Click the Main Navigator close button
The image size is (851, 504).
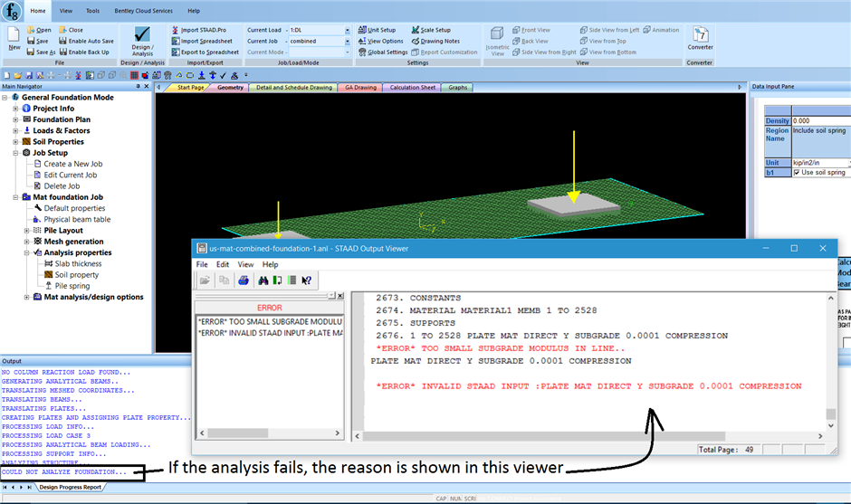[x=147, y=86]
